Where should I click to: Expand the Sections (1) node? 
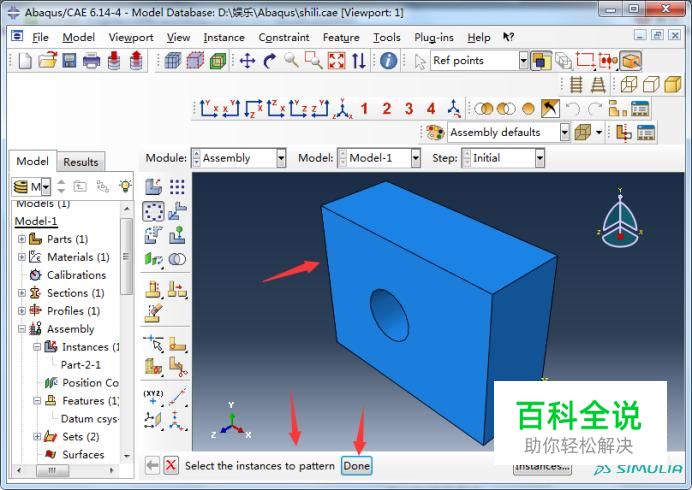(21, 293)
